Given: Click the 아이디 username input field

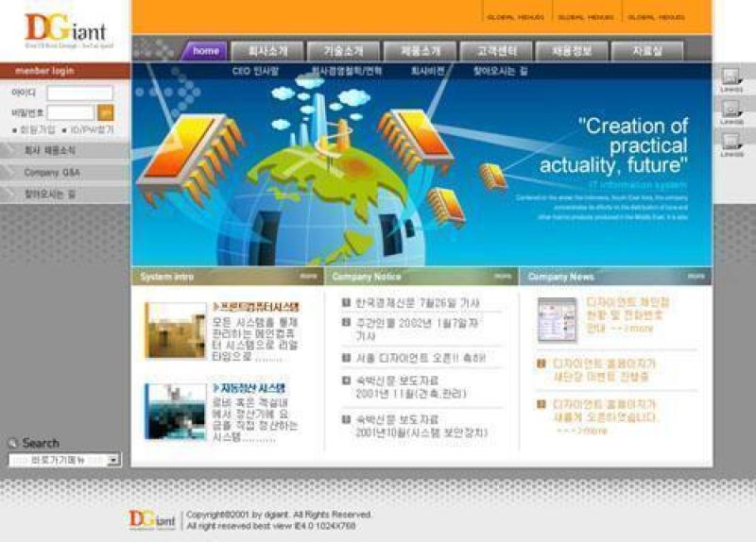Looking at the screenshot, I should click(80, 93).
